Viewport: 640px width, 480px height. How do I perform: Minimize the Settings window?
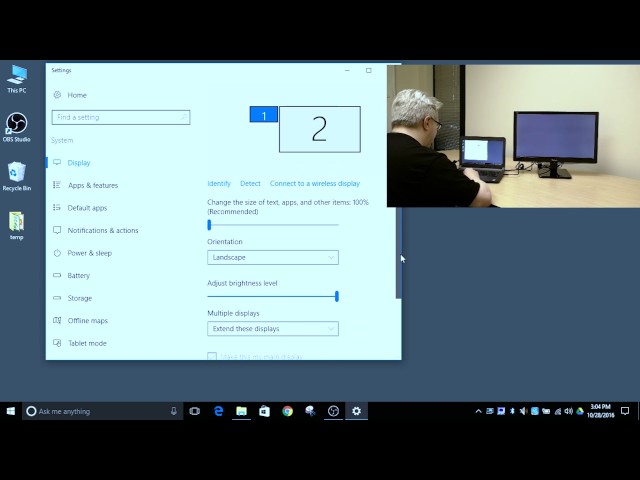click(347, 70)
